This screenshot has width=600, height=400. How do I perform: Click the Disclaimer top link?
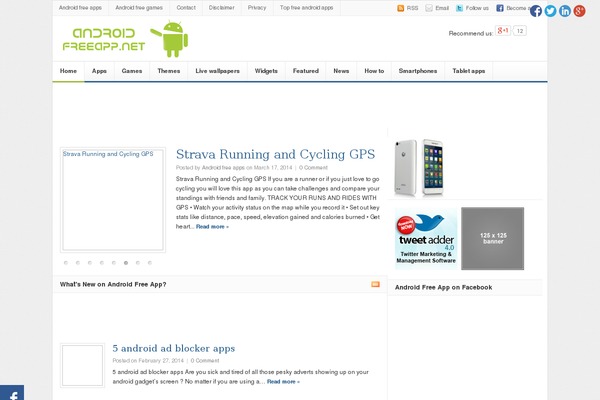(222, 8)
